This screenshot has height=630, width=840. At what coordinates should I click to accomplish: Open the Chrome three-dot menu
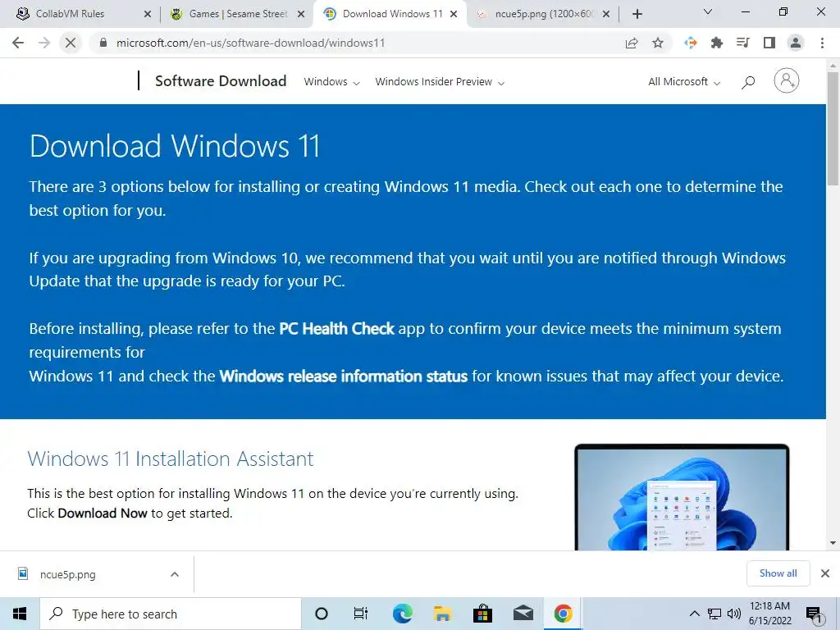click(822, 43)
